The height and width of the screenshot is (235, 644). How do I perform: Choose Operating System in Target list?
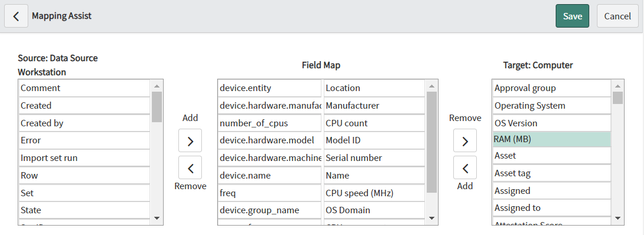[552, 105]
